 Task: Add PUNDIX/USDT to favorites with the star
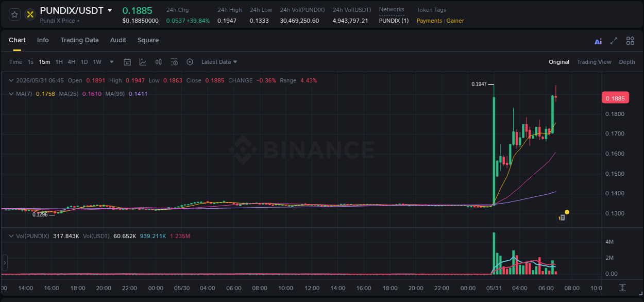coord(14,14)
